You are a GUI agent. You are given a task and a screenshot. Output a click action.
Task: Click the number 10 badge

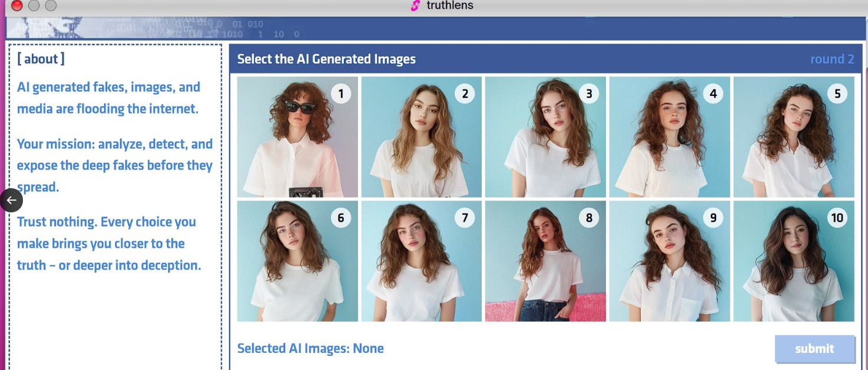click(x=837, y=218)
